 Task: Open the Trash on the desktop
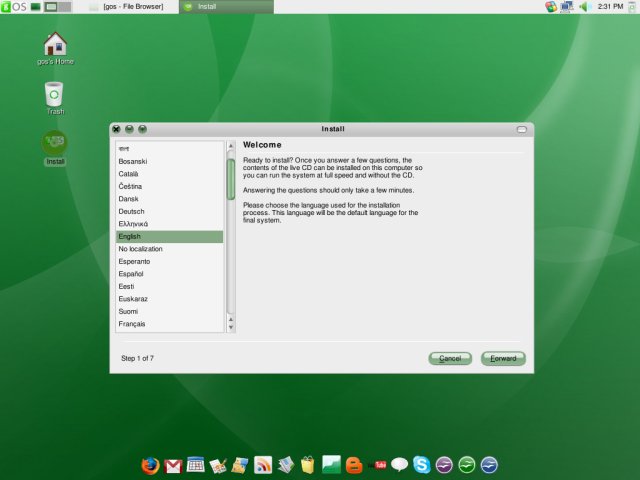click(x=55, y=95)
